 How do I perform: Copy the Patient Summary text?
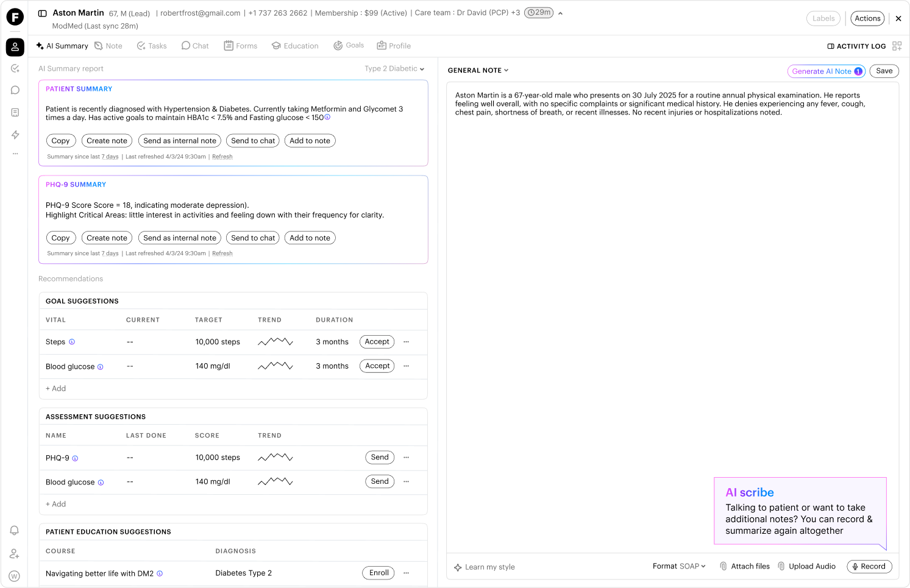[x=60, y=141]
